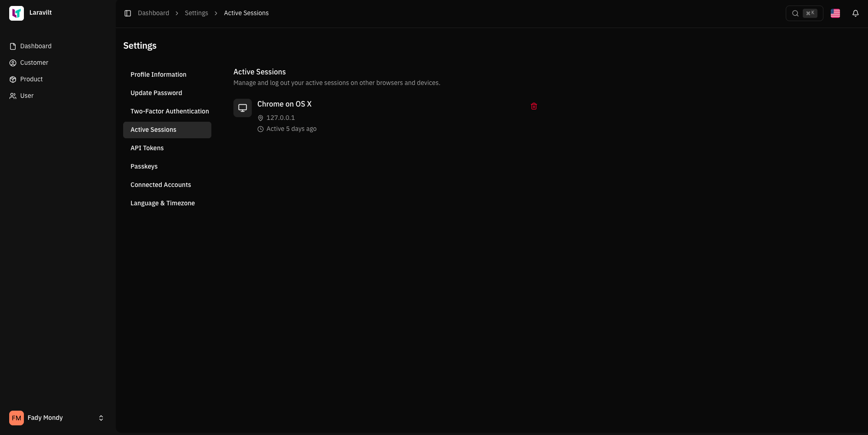Screen dimensions: 868x435
Task: Delete the Chrome on OS X session
Action: click(534, 106)
